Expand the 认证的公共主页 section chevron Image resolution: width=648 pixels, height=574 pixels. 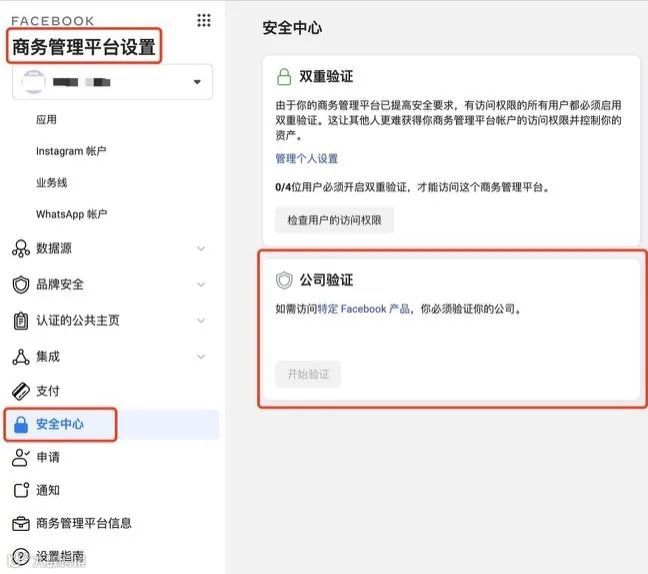[201, 321]
